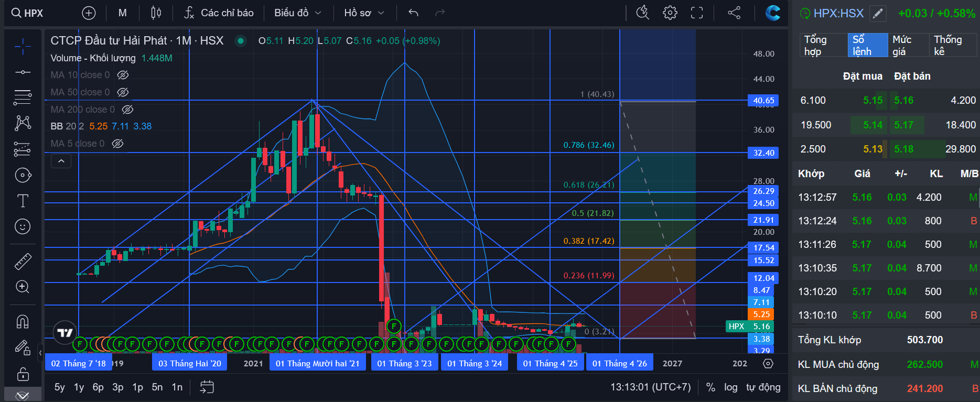980x402 pixels.
Task: Open chart settings gear
Action: pos(670,13)
